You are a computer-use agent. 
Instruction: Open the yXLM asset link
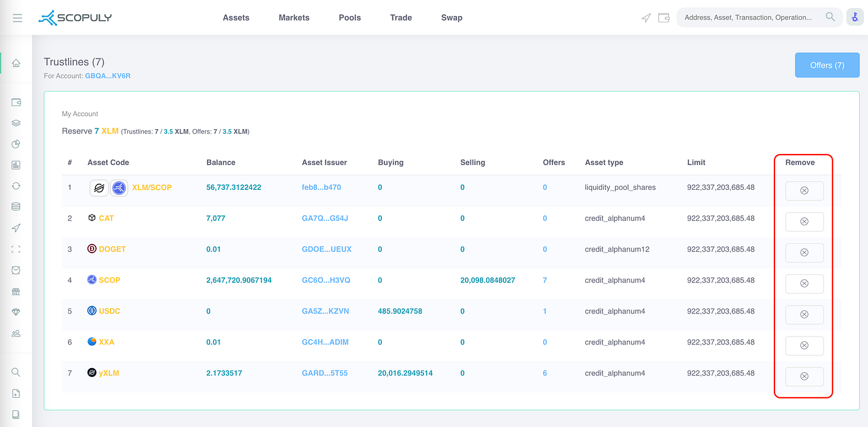pyautogui.click(x=109, y=374)
